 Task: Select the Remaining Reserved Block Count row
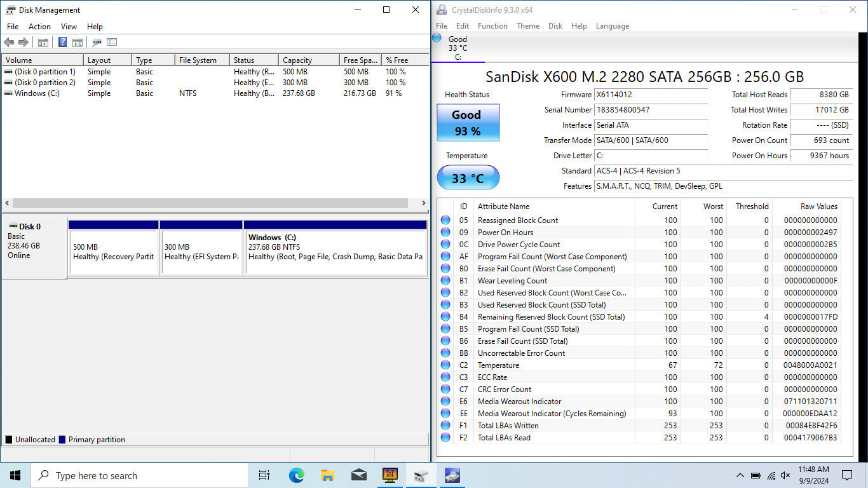click(641, 317)
